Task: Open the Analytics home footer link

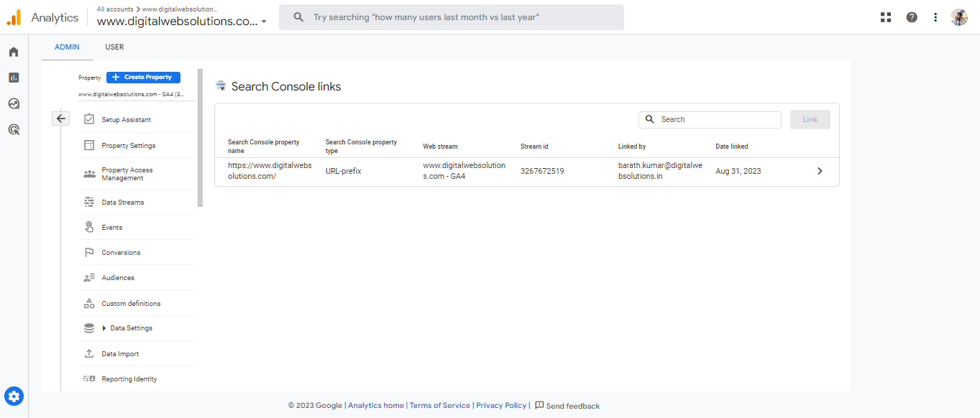Action: click(376, 405)
